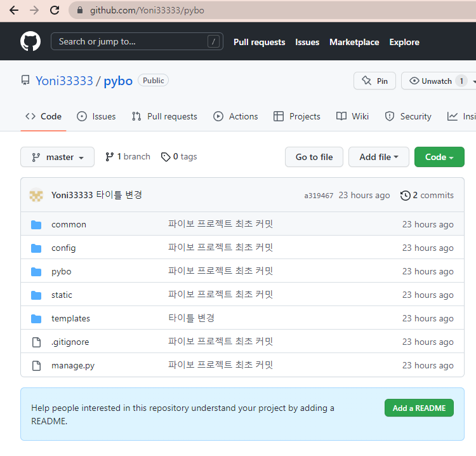This screenshot has height=456, width=476.
Task: Click the Add a README button
Action: [420, 408]
